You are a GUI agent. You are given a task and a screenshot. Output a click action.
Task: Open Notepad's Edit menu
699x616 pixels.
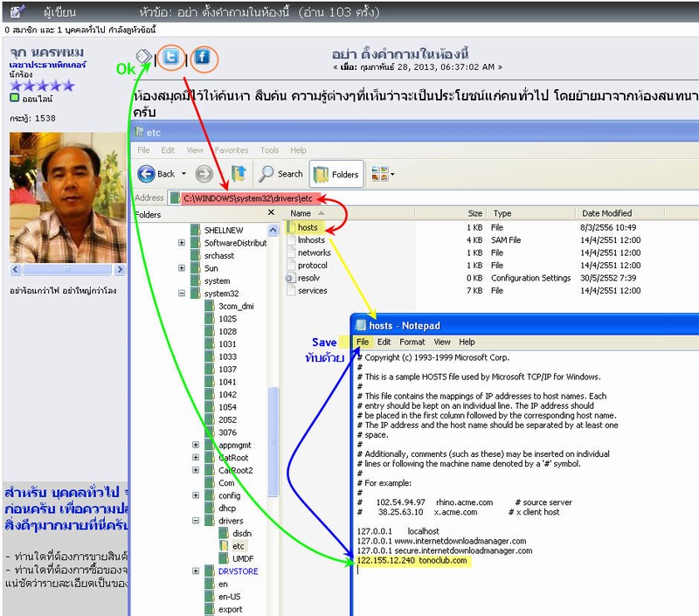coord(384,342)
